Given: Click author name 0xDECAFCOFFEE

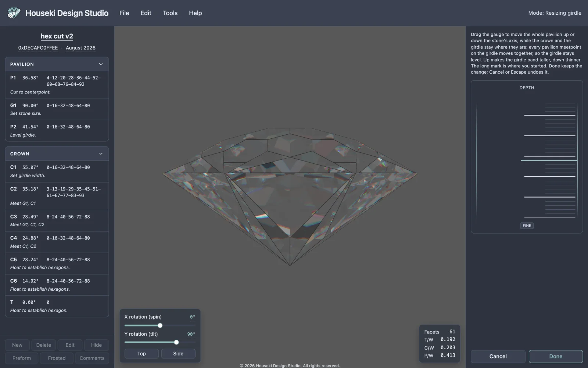Looking at the screenshot, I should (38, 48).
